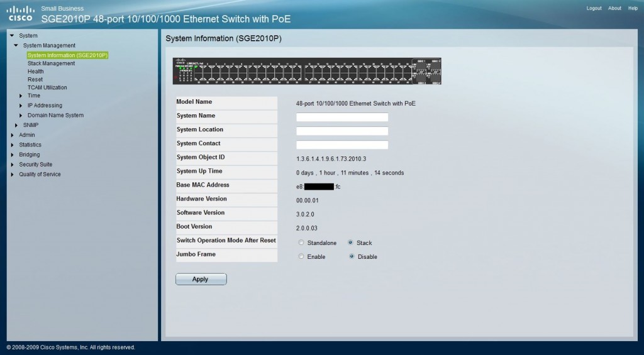Disable Jumbo Frame
The image size is (644, 355).
click(x=352, y=256)
